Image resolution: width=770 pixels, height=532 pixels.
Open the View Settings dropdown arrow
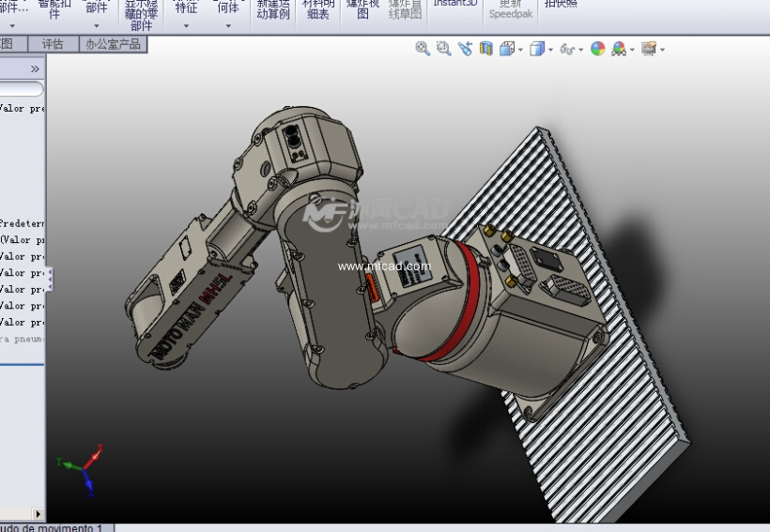[662, 50]
